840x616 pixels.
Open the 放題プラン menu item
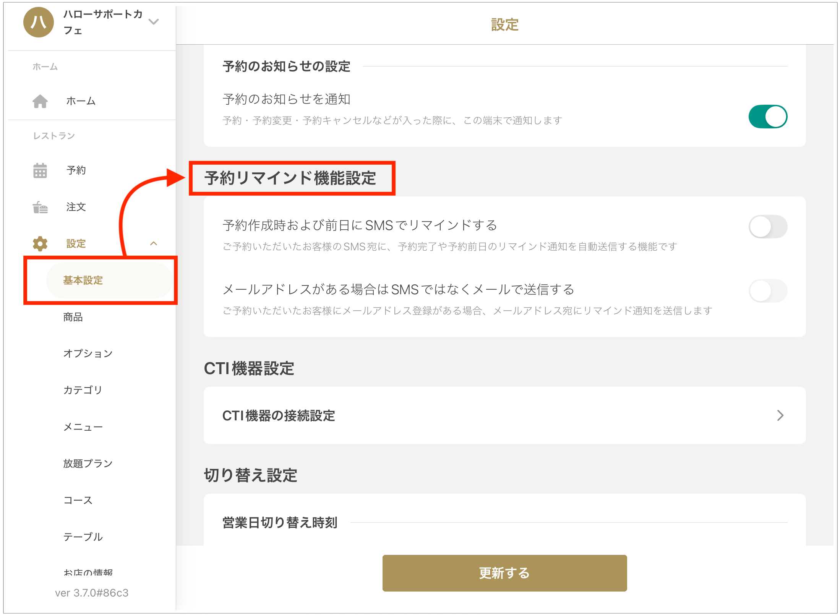tap(88, 464)
